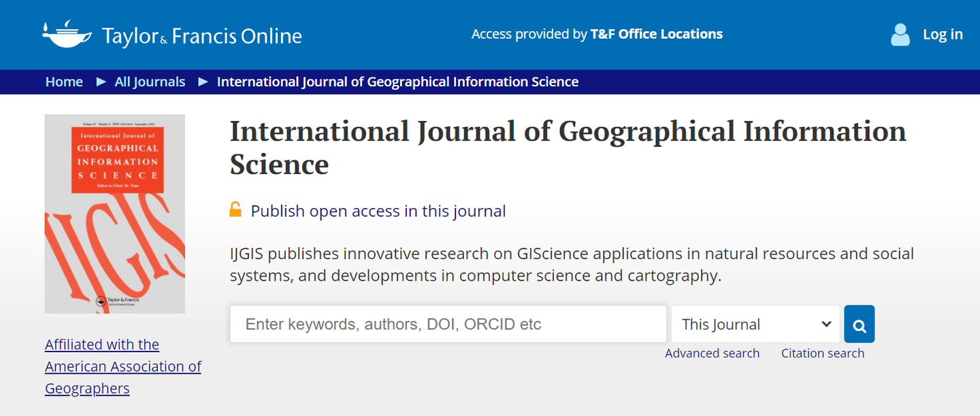Click the Log in link
The height and width of the screenshot is (416, 980).
pos(943,35)
